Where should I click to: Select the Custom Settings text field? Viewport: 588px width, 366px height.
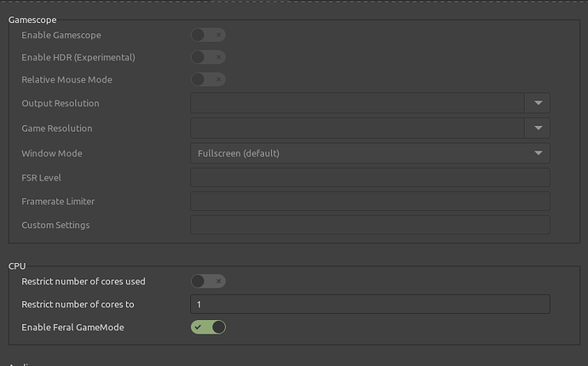[x=369, y=226]
